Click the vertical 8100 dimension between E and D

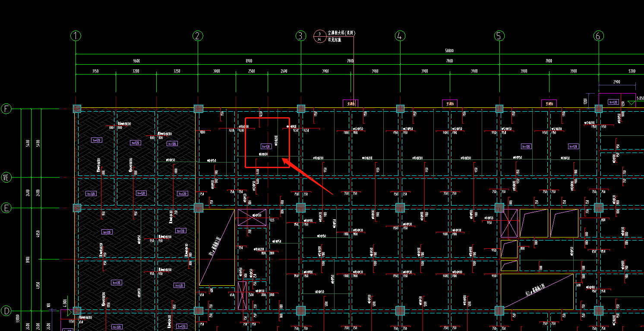click(28, 259)
